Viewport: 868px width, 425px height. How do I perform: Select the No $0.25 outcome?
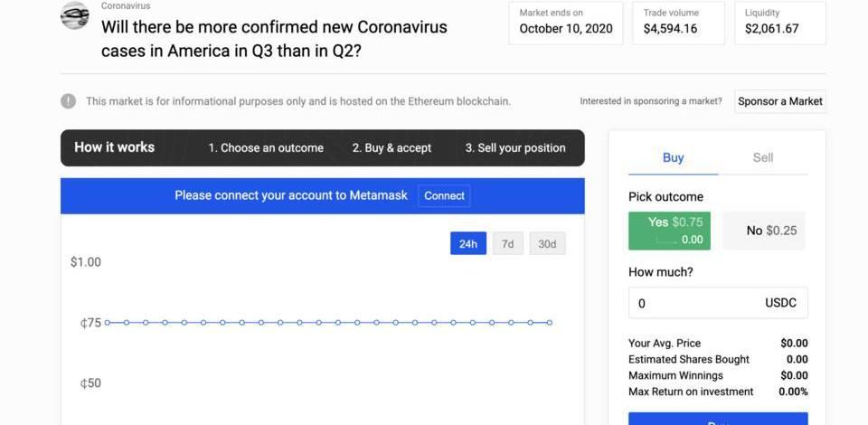click(764, 231)
